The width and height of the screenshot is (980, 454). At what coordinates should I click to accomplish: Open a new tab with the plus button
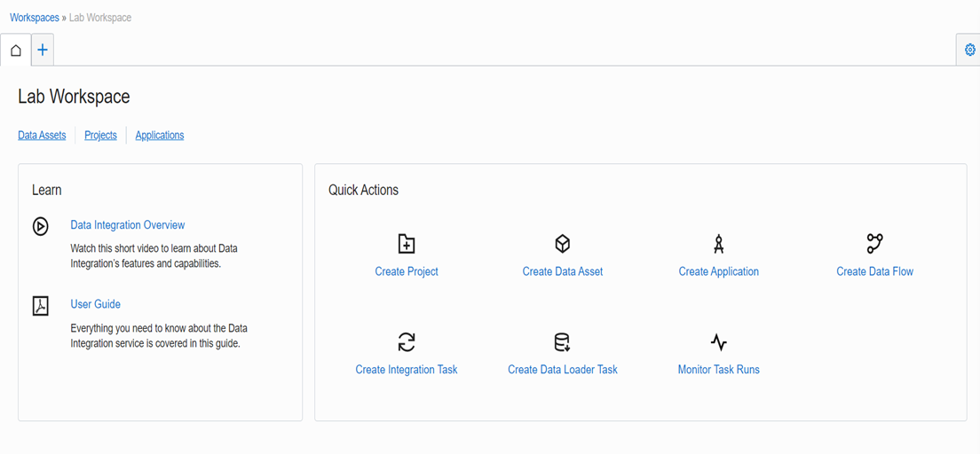[x=43, y=50]
